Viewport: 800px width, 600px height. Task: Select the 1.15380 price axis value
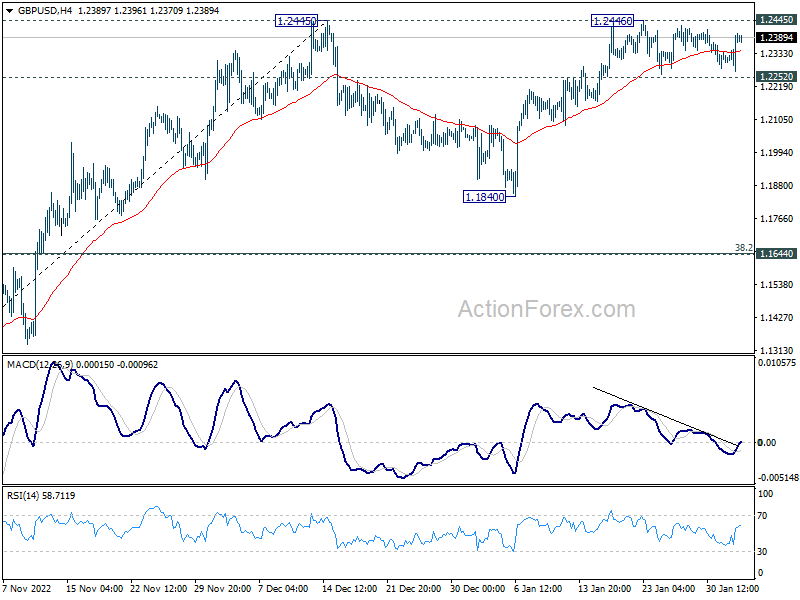click(776, 284)
